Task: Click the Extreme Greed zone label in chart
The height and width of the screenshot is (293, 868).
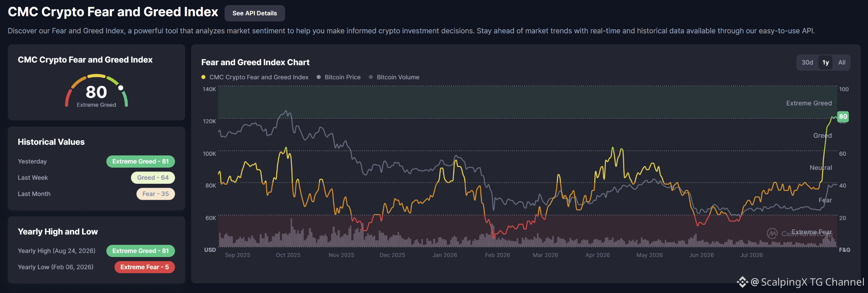Action: [809, 103]
